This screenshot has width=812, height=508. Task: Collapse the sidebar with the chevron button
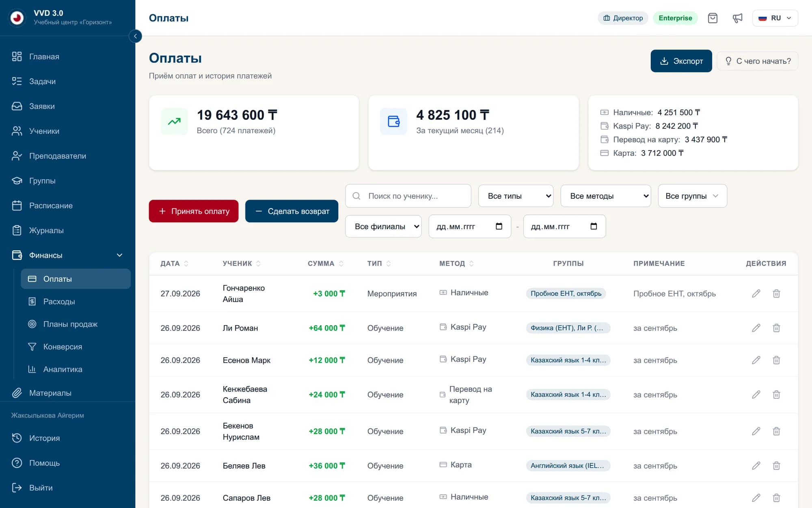tap(135, 36)
